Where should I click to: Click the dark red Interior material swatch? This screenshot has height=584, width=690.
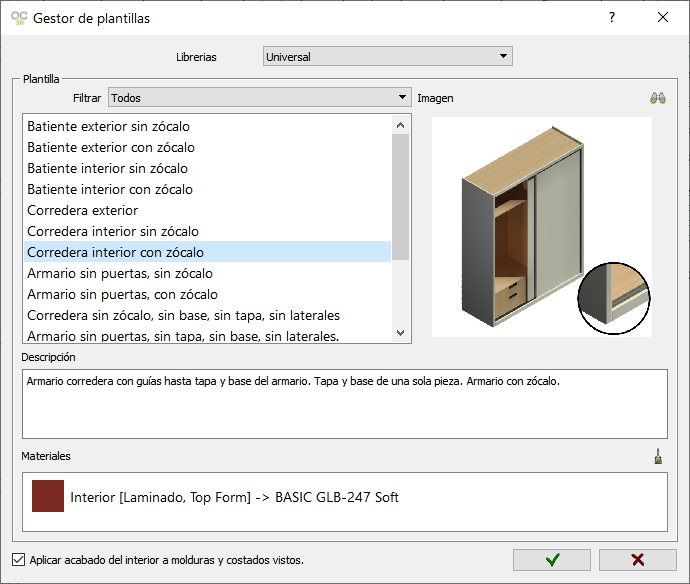(48, 496)
